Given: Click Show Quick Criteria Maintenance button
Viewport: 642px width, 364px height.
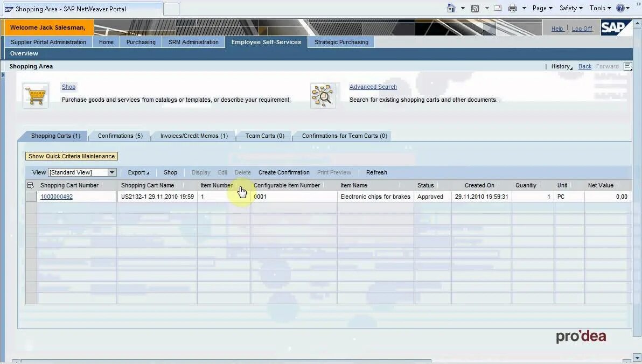Looking at the screenshot, I should (x=72, y=156).
